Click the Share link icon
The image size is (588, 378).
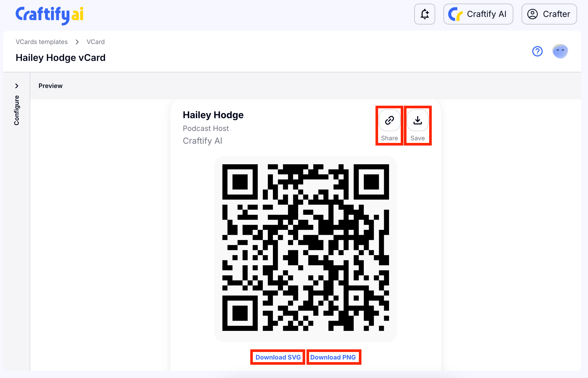[389, 121]
